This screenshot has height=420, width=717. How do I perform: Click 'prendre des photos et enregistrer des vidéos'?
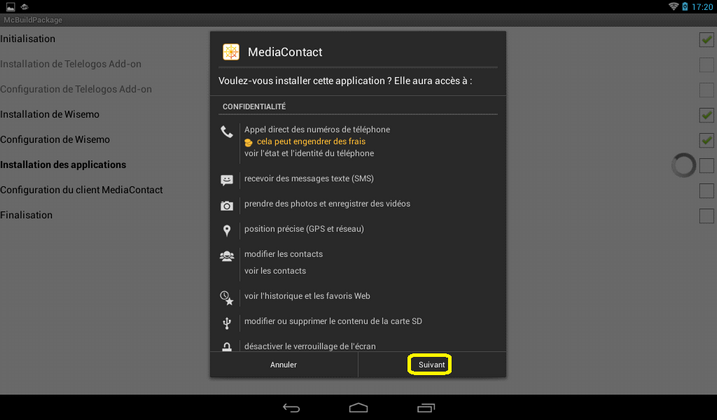pyautogui.click(x=327, y=204)
